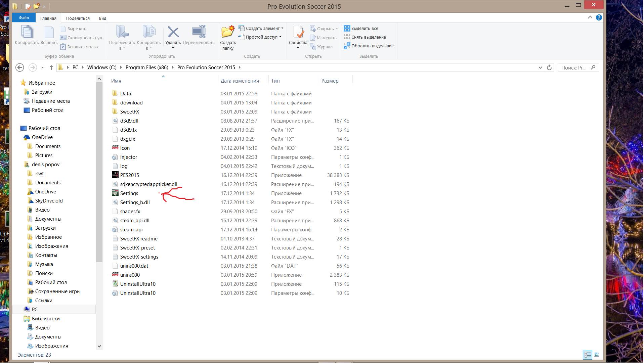Click the navigation pane scroll down arrow
This screenshot has height=364, width=644.
(99, 346)
